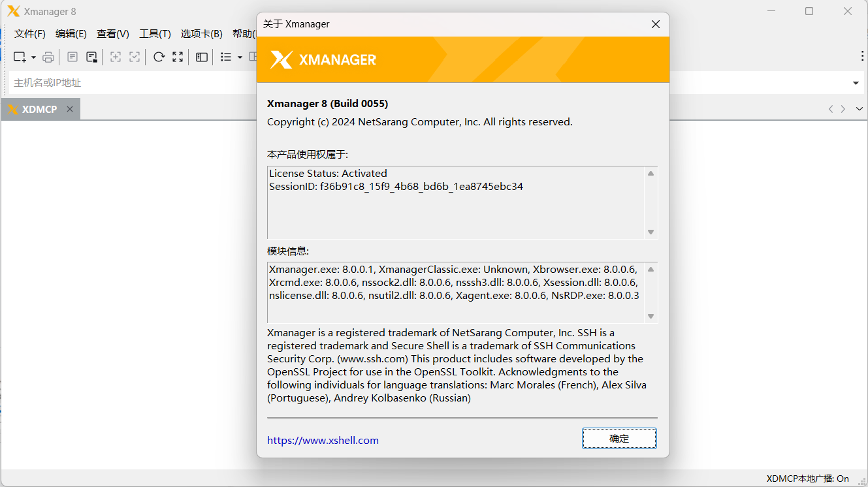868x487 pixels.
Task: Click the '模块信息:' label
Action: click(288, 251)
